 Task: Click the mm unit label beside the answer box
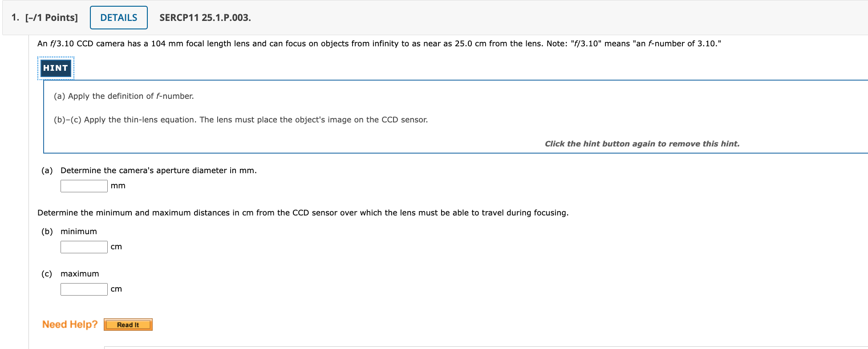118,186
